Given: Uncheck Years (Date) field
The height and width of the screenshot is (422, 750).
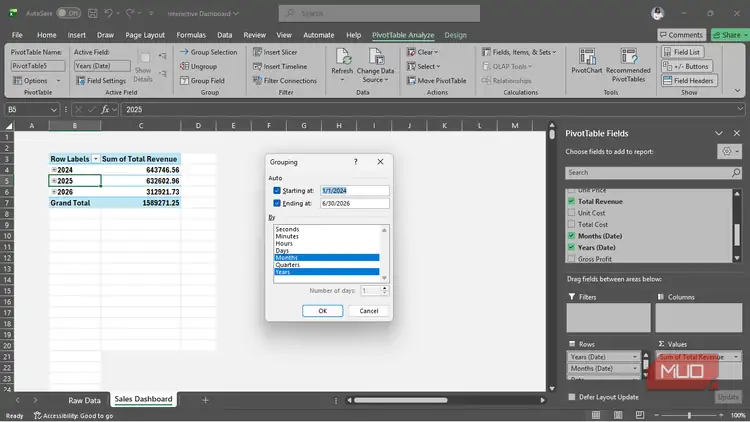Looking at the screenshot, I should tap(571, 247).
